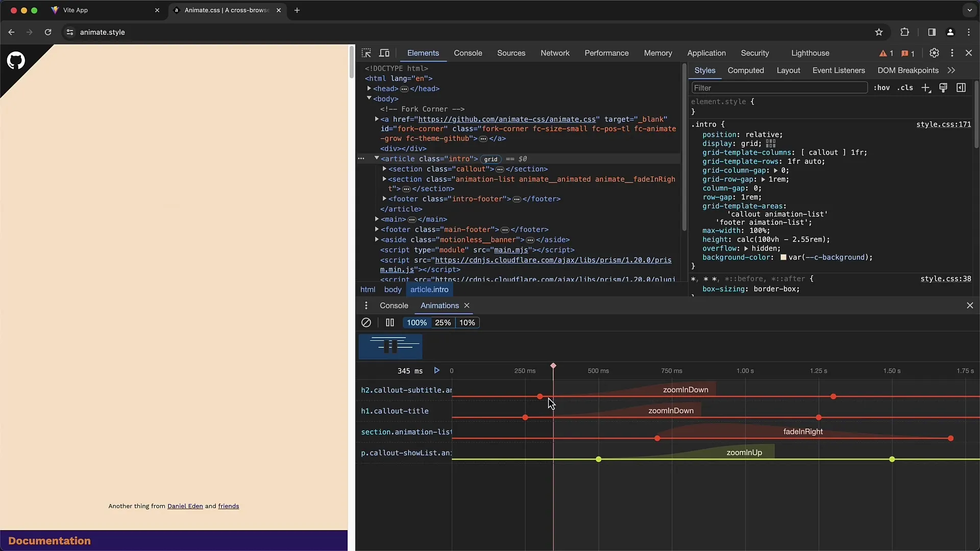This screenshot has width=980, height=551.
Task: Toggle the 10% animation speed option
Action: [467, 322]
